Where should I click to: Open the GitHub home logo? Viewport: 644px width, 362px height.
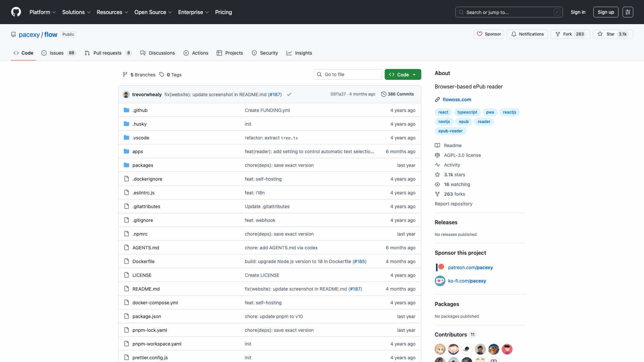pos(16,12)
